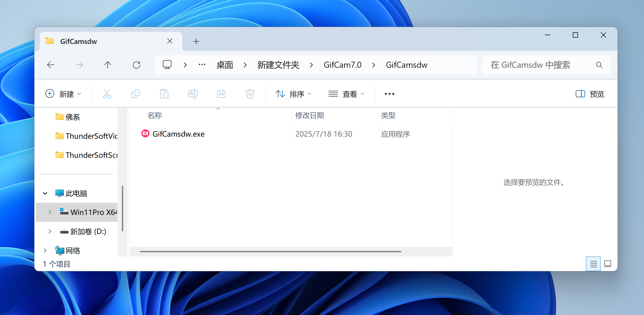Open the 查看 view dropdown

[346, 94]
